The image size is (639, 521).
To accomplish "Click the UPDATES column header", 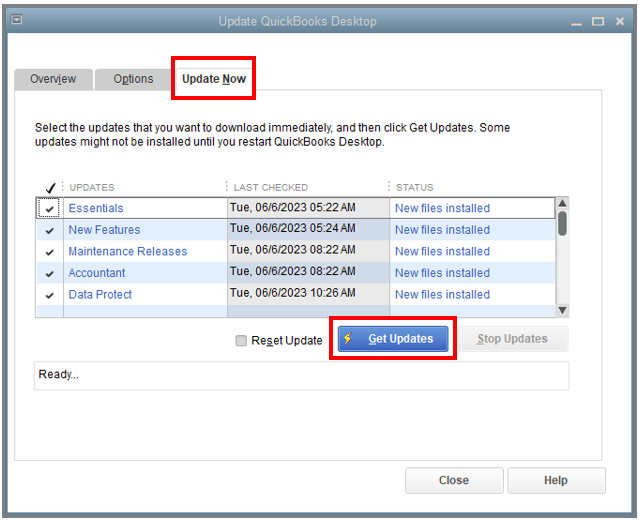I will (x=92, y=188).
